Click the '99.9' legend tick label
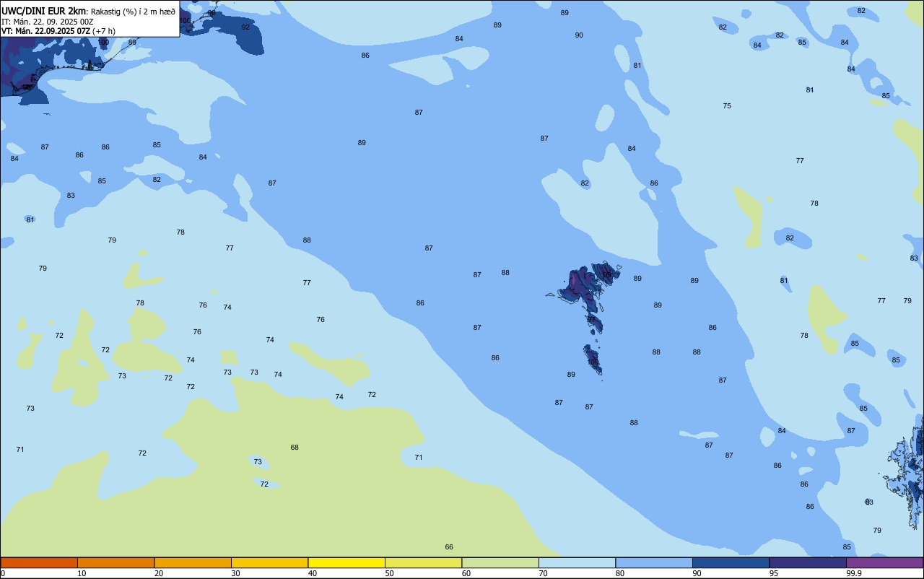This screenshot has width=924, height=579. click(854, 573)
